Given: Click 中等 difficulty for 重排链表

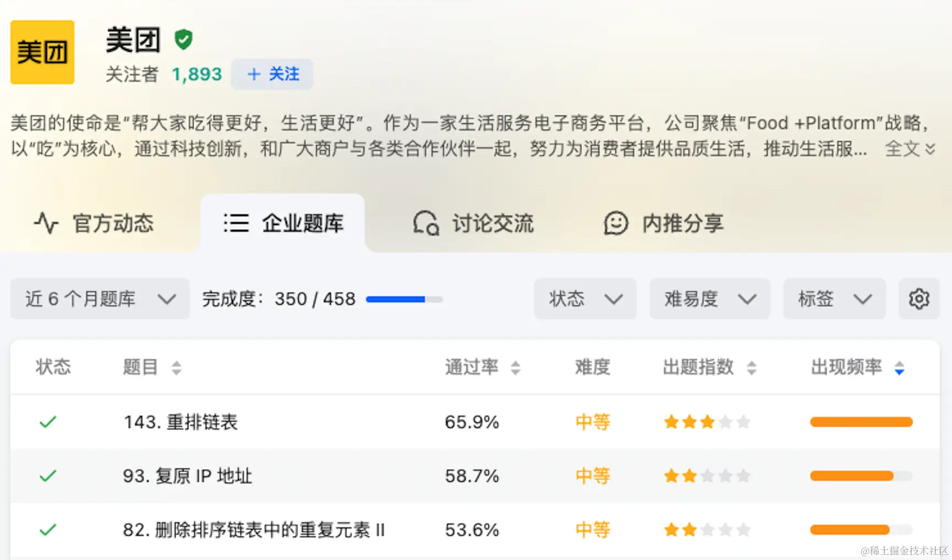Looking at the screenshot, I should point(593,422).
